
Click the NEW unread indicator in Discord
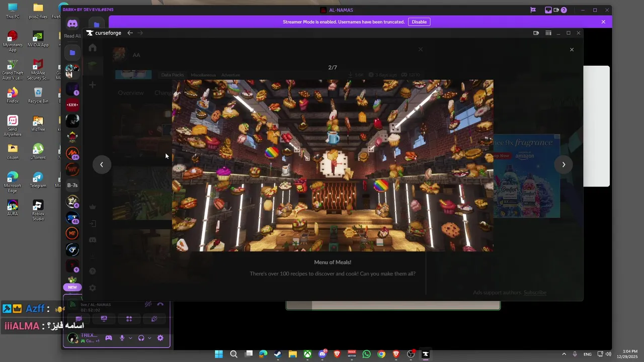(72, 287)
